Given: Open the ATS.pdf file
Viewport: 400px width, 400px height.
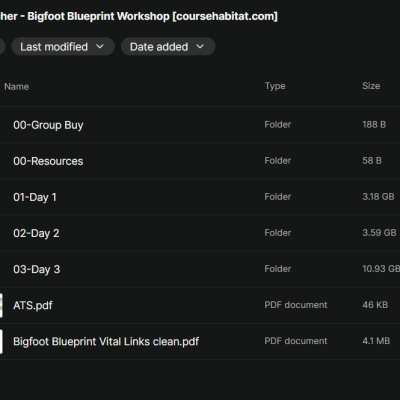Looking at the screenshot, I should click(x=33, y=305).
